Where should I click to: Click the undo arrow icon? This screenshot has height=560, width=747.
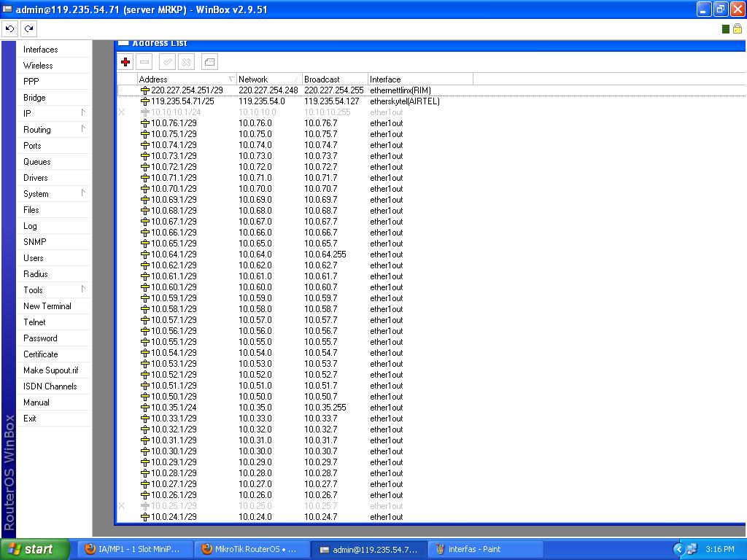click(x=9, y=28)
